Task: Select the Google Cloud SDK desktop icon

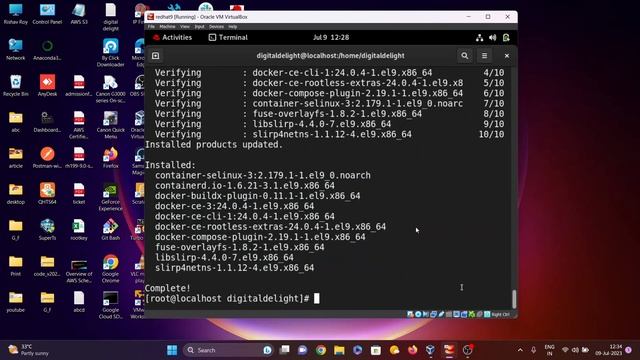Action: click(111, 304)
